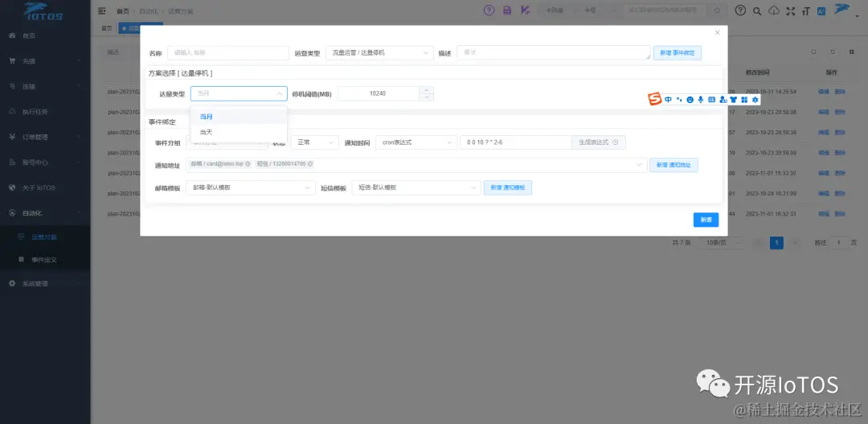Open the 邮箱模板 dropdown
868x424 pixels.
[x=250, y=188]
